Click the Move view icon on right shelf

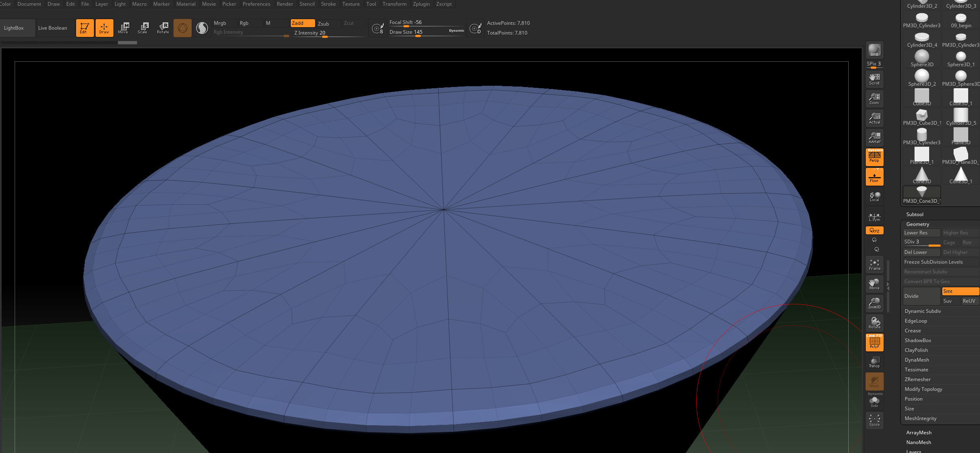point(874,284)
